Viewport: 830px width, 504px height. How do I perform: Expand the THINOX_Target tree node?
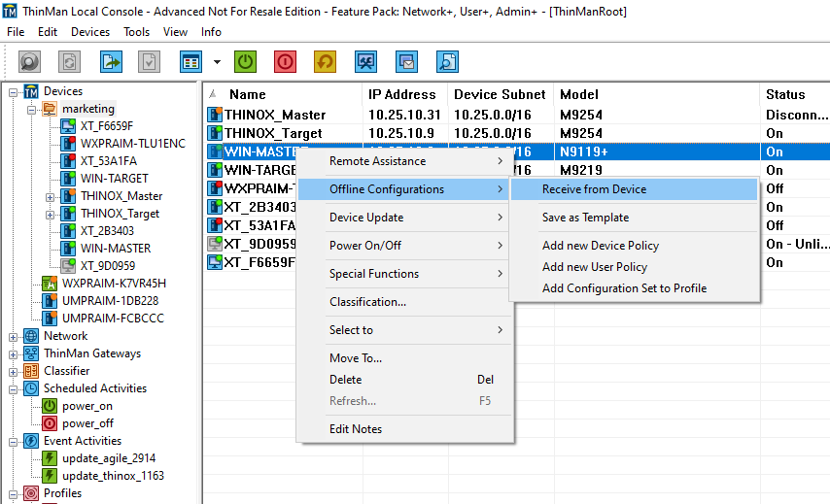[x=50, y=215]
